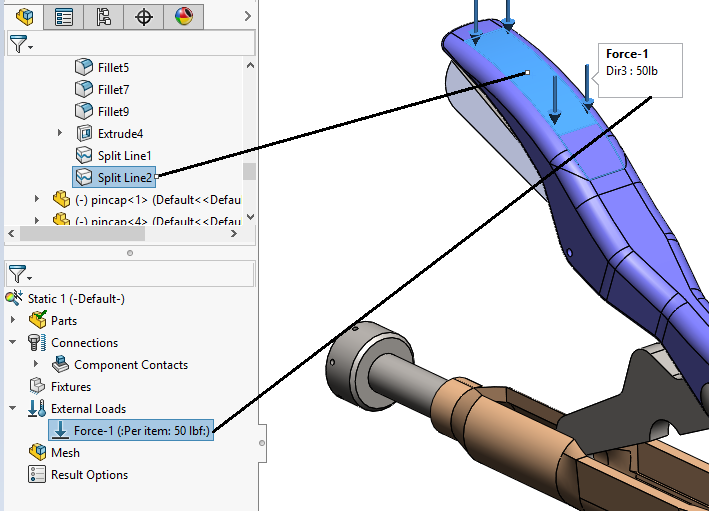The height and width of the screenshot is (511, 709).
Task: Select the Fixtures icon
Action: [37, 386]
